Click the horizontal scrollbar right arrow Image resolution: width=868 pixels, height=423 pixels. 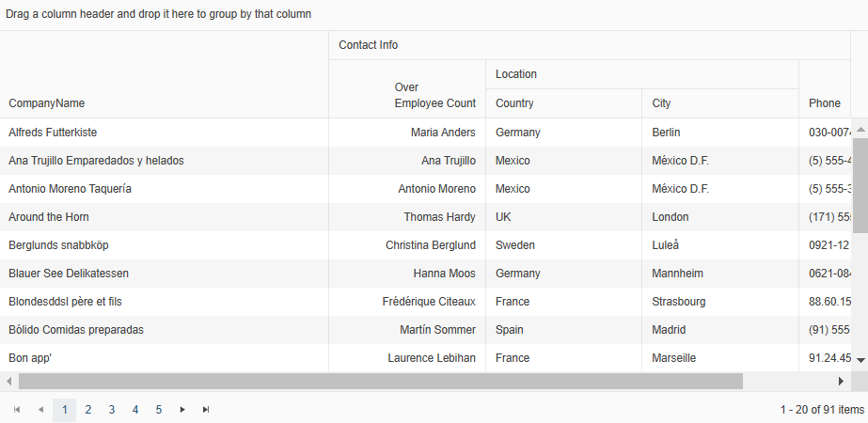842,381
